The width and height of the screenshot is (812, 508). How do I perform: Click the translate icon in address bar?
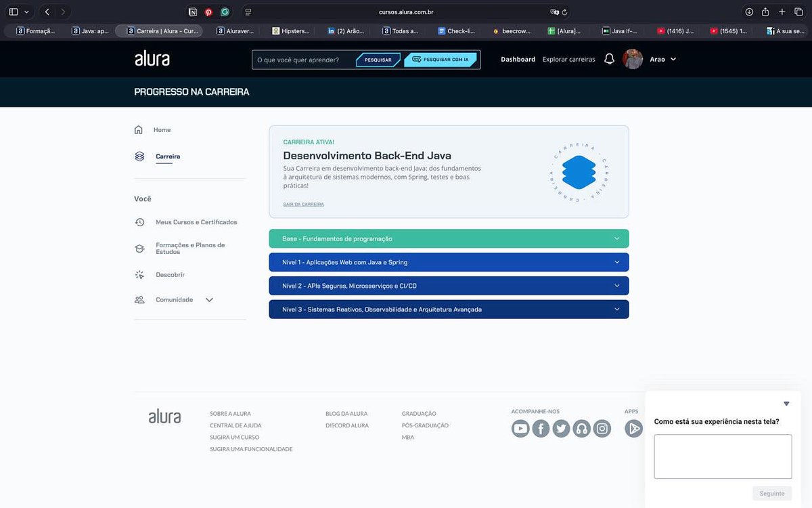(554, 12)
